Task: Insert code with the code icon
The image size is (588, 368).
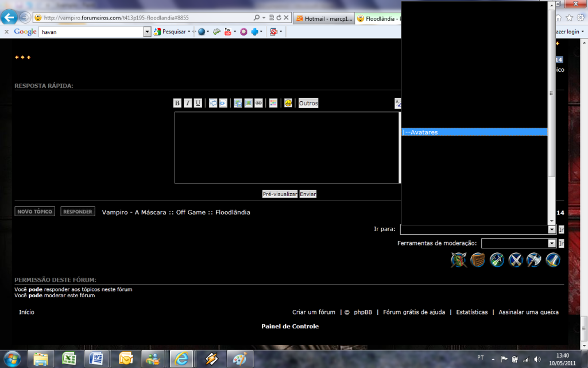Action: (223, 103)
